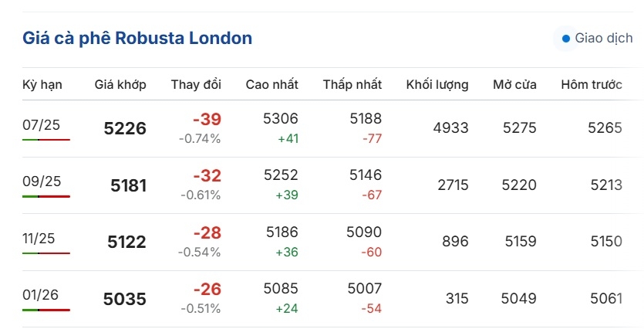
Task: Click the Giao dịch status label
Action: tap(604, 38)
